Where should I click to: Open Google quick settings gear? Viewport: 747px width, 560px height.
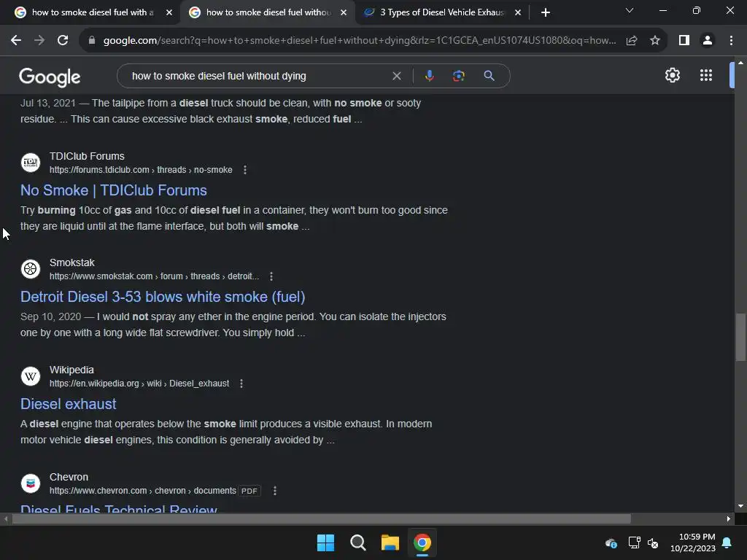click(672, 75)
